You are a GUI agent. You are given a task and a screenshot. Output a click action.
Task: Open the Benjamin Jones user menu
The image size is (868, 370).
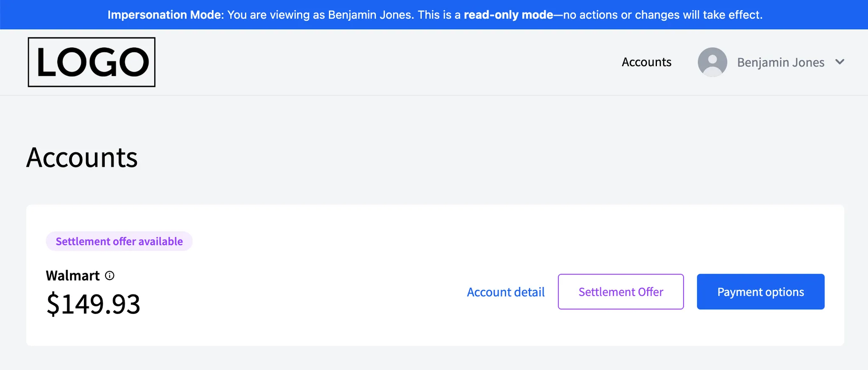click(780, 62)
